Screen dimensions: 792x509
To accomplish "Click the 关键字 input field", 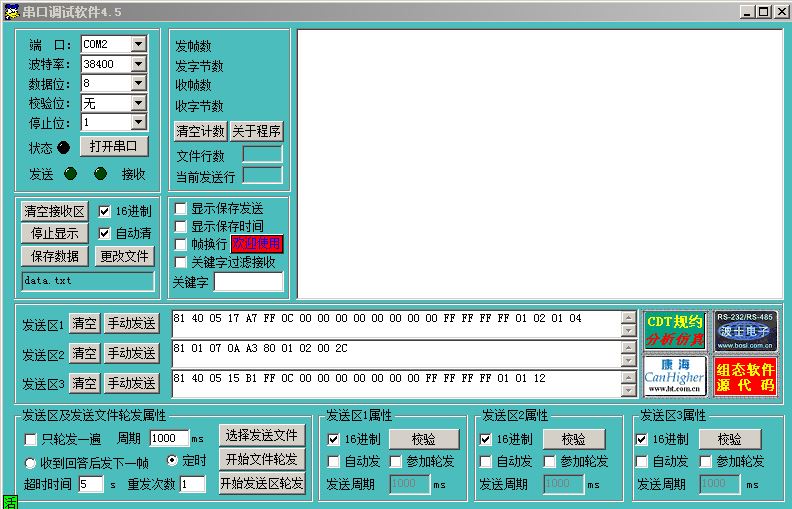I will [x=249, y=282].
